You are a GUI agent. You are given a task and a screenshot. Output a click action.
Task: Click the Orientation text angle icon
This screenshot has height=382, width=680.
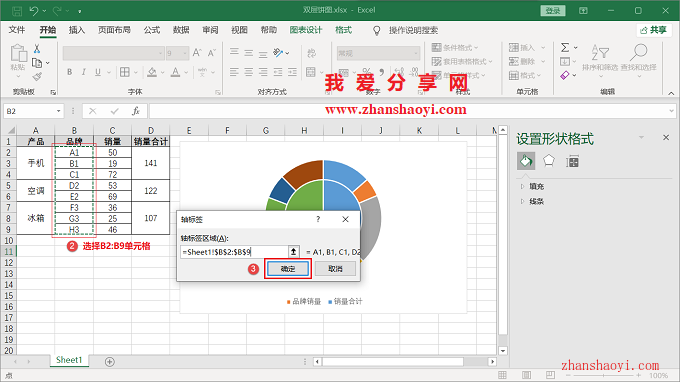point(278,53)
